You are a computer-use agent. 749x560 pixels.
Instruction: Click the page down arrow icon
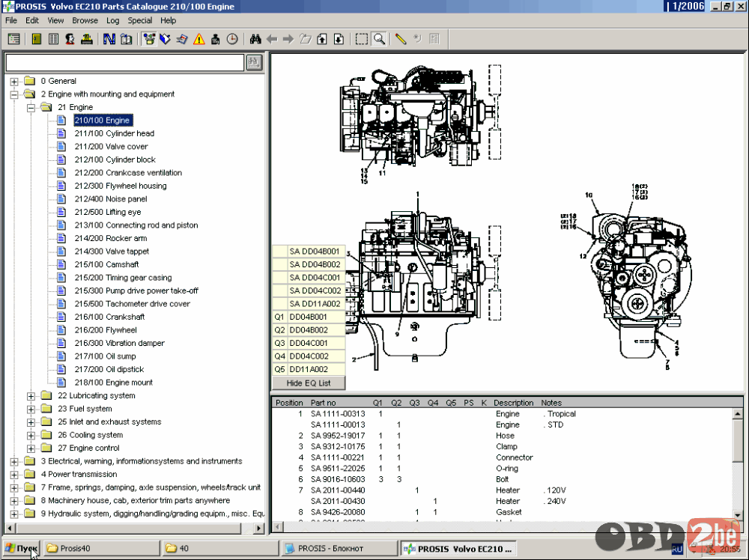(339, 39)
